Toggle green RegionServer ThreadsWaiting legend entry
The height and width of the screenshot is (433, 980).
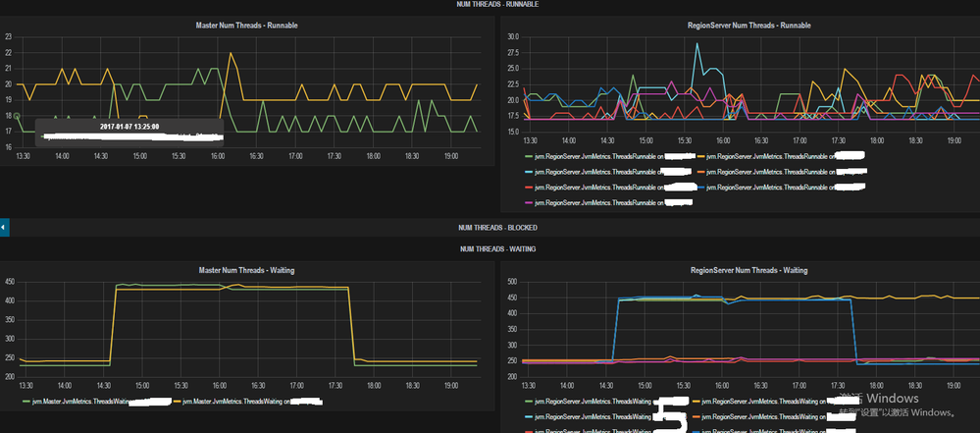coord(593,401)
